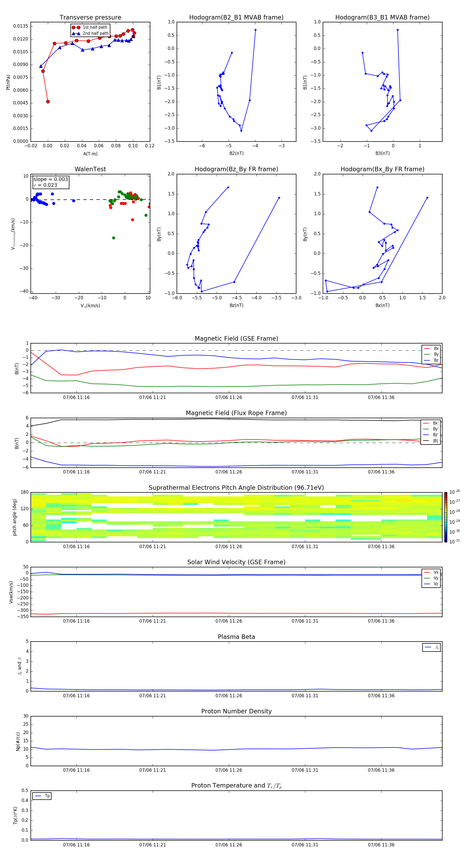Click "07/06 11:16" tick under Proton Temperature plot
The width and height of the screenshot is (473, 868).
76,845
